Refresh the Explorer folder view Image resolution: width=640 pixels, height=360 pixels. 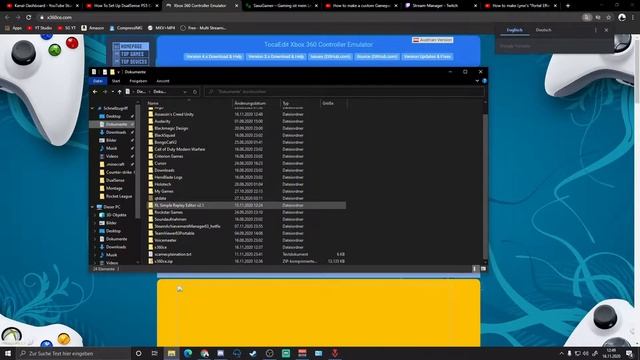195,92
